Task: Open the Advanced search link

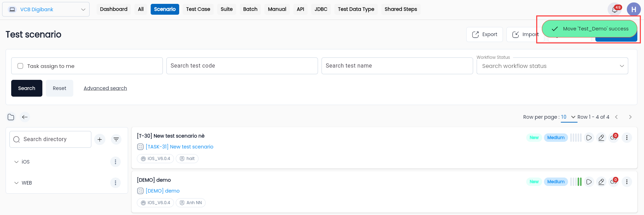Action: coord(105,88)
